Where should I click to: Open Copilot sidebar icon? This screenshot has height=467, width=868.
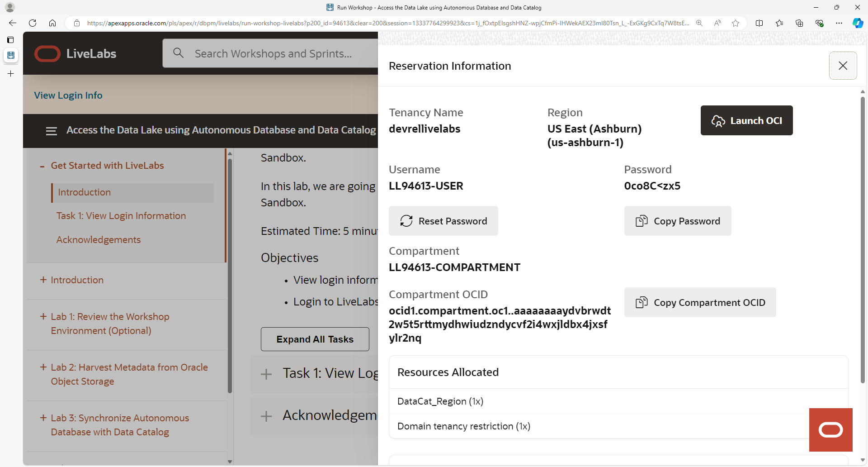(858, 23)
